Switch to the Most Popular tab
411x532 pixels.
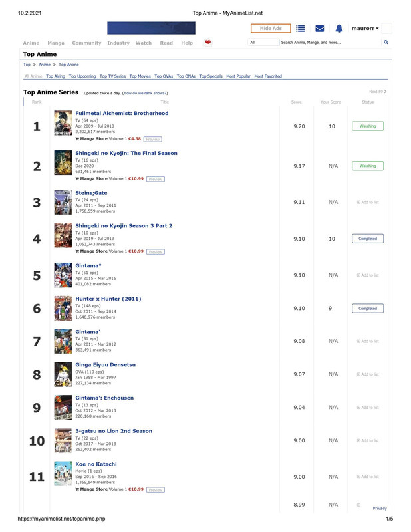(x=238, y=76)
